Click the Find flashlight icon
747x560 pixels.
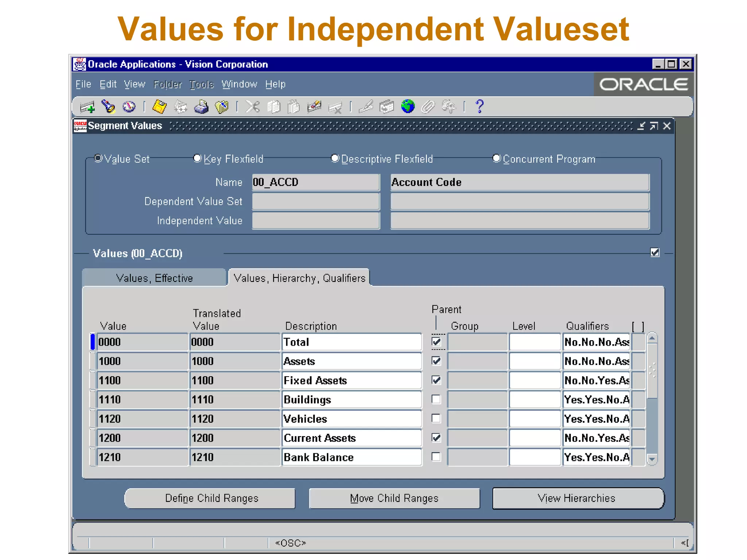(x=108, y=106)
